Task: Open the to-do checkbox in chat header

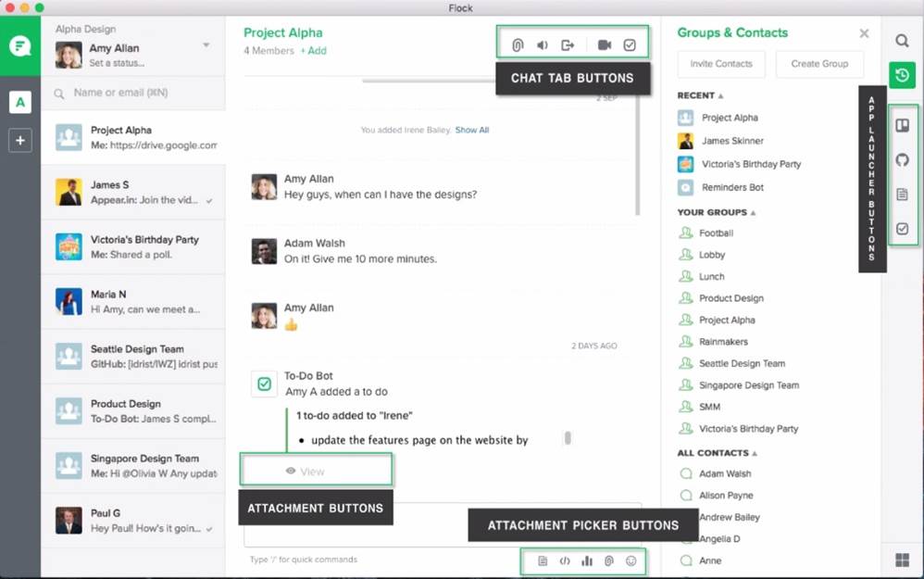Action: [630, 45]
